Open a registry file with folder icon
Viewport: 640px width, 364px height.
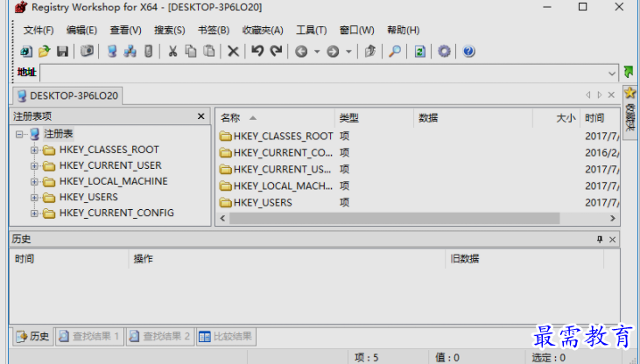[x=44, y=52]
